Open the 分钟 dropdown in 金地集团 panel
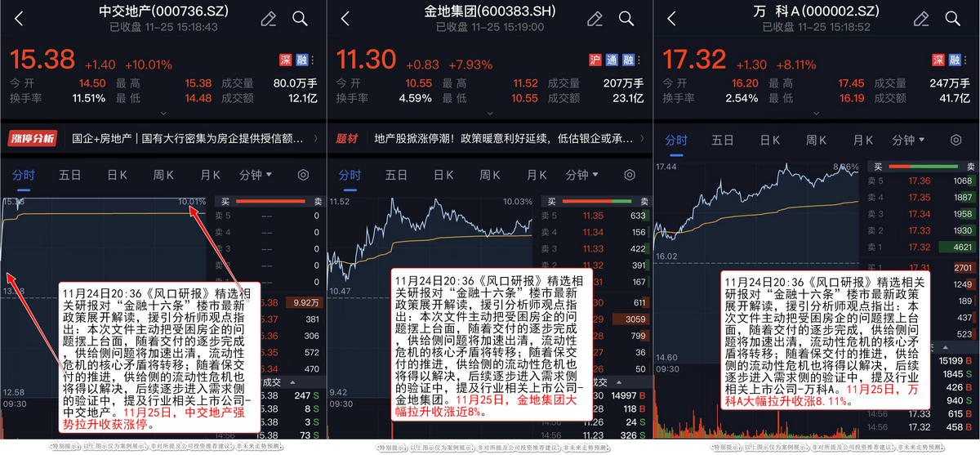Viewport: 980px width, 455px height. (582, 175)
